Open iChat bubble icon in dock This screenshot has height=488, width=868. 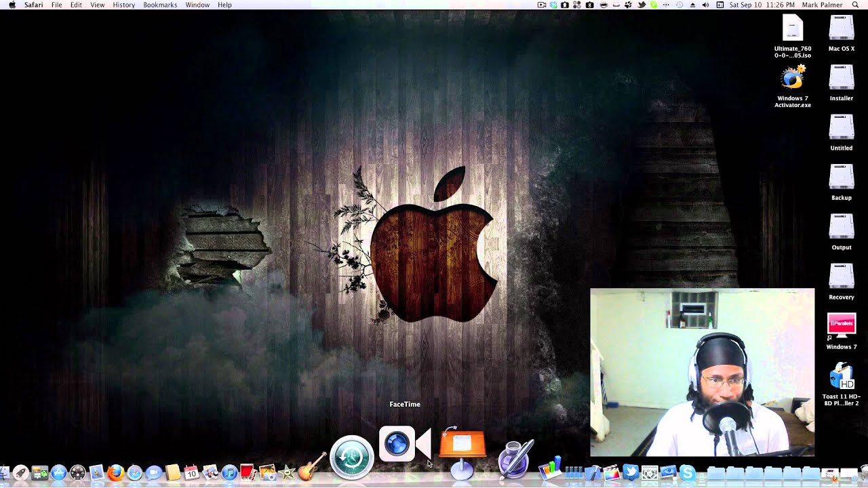click(x=153, y=472)
